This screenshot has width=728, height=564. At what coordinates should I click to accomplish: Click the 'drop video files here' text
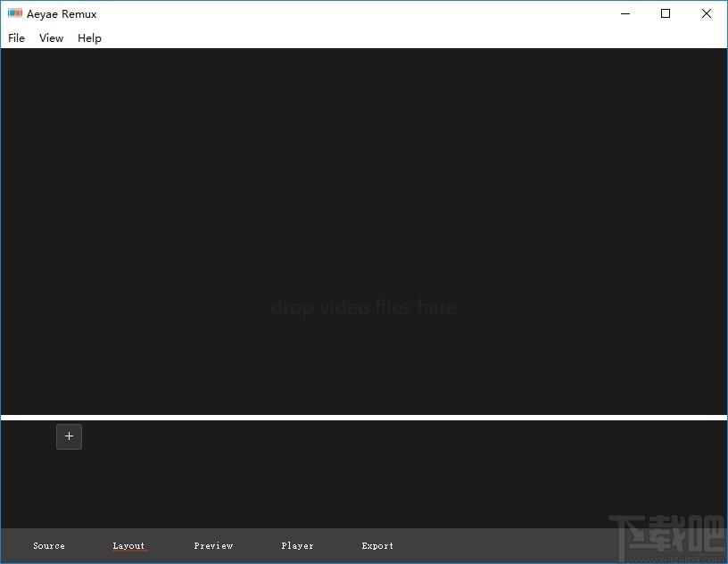[x=363, y=307]
